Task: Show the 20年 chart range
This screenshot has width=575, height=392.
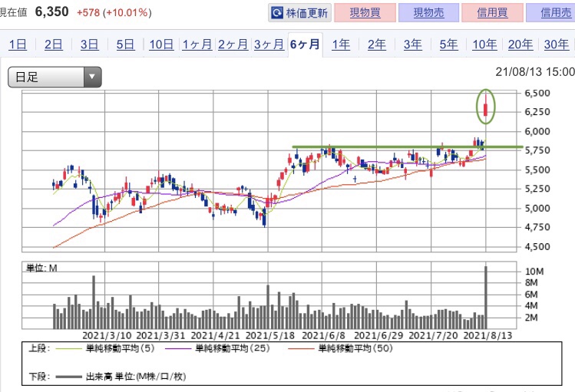Action: (520, 44)
